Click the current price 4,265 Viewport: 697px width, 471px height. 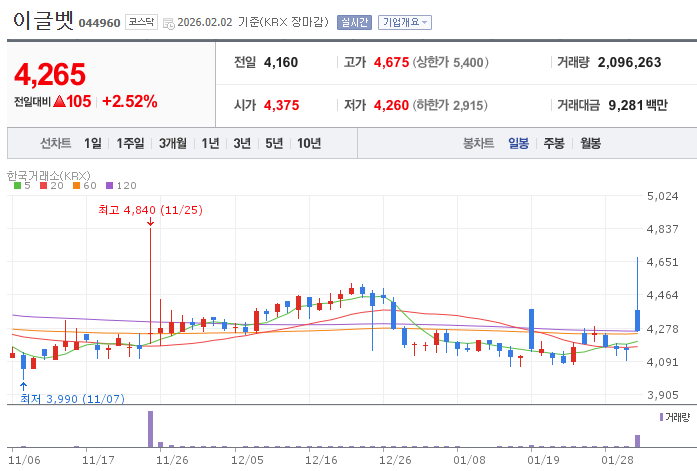pyautogui.click(x=50, y=74)
